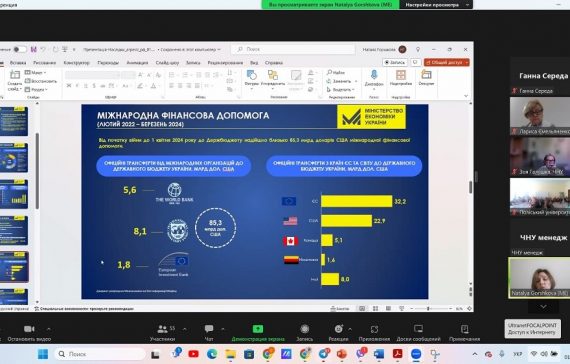The width and height of the screenshot is (570, 364).
Task: Click the Примечания notes icon
Action: pos(465,329)
